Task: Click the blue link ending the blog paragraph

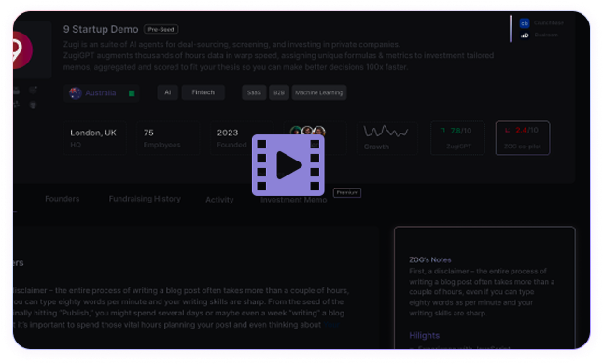Action: tap(331, 325)
